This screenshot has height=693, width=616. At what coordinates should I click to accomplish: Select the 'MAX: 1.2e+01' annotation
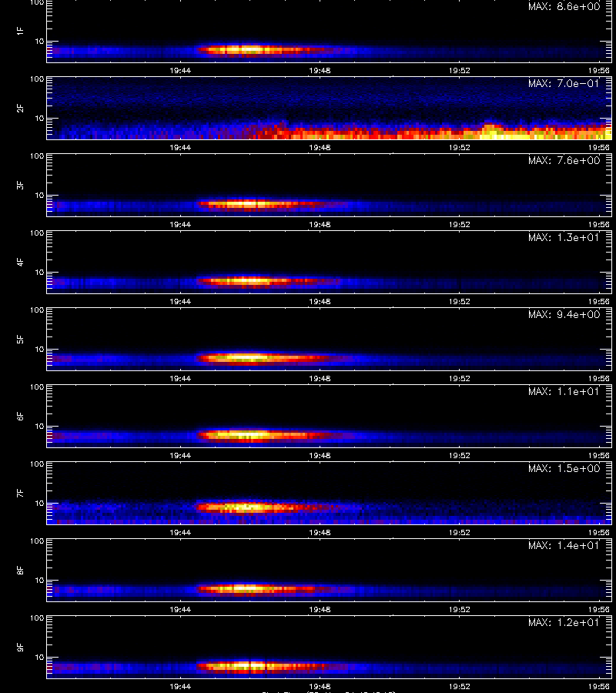[x=564, y=622]
